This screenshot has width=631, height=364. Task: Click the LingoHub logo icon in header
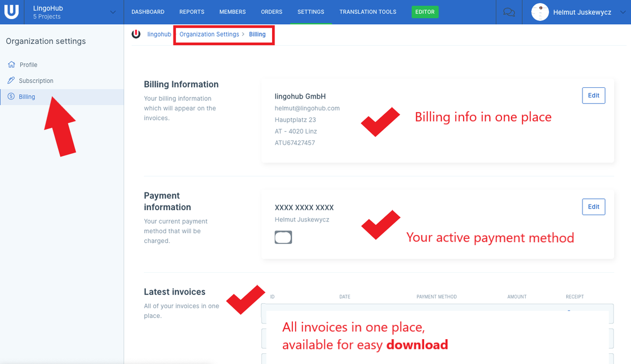click(12, 12)
